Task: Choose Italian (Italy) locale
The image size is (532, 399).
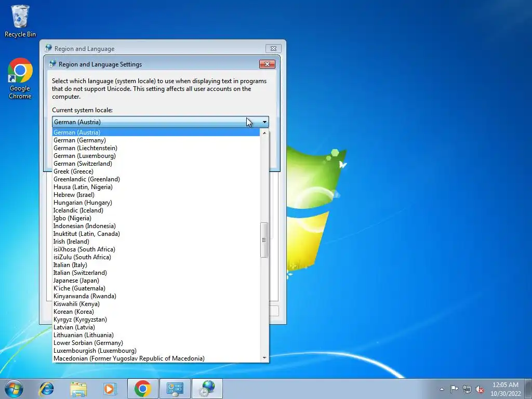Action: (x=156, y=265)
